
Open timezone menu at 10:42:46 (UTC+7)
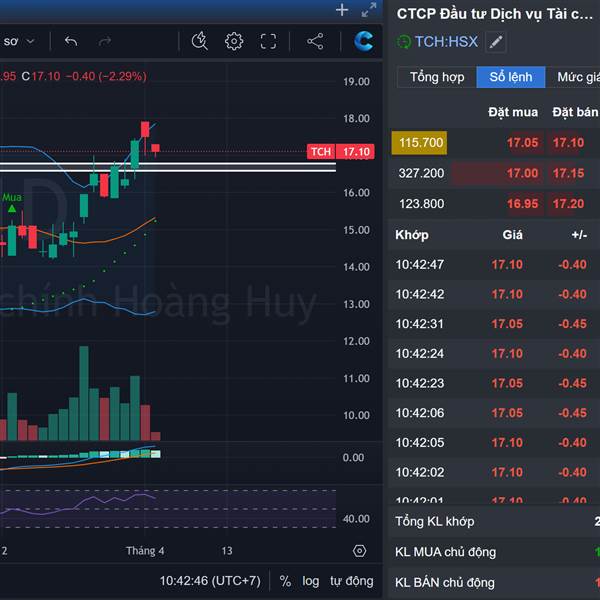pos(211,581)
